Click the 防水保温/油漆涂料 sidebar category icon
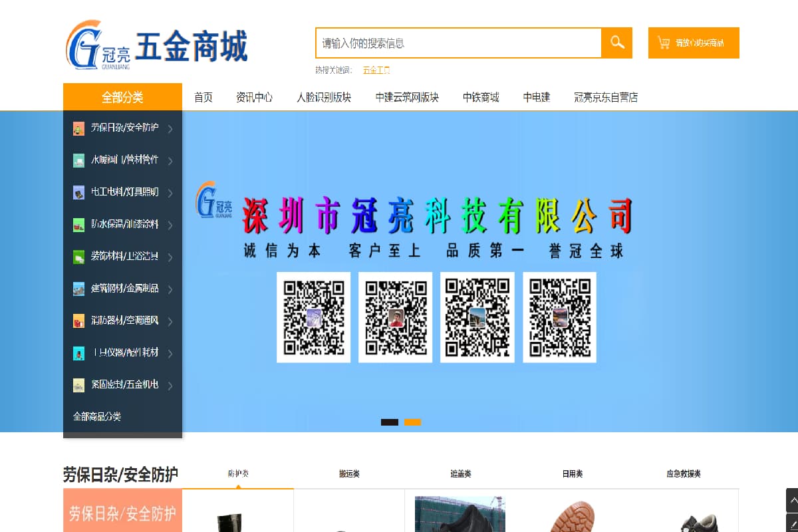This screenshot has height=532, width=798. (x=78, y=224)
